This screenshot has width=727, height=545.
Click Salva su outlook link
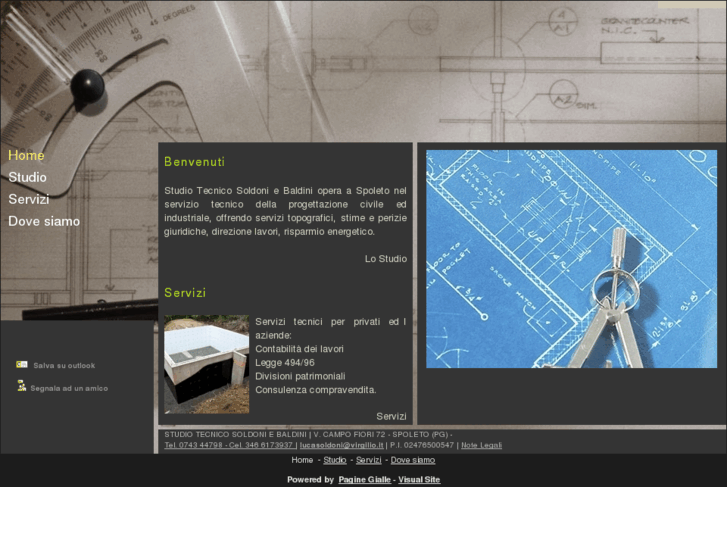64,365
